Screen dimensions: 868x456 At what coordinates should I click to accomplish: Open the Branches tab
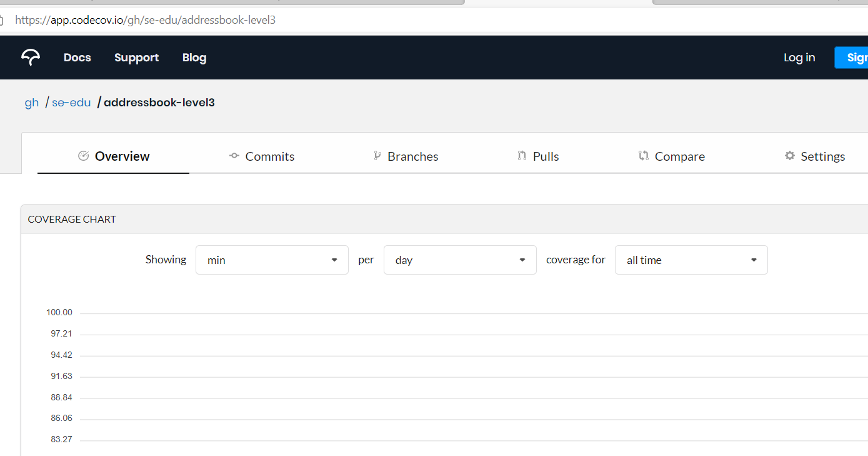coord(406,156)
